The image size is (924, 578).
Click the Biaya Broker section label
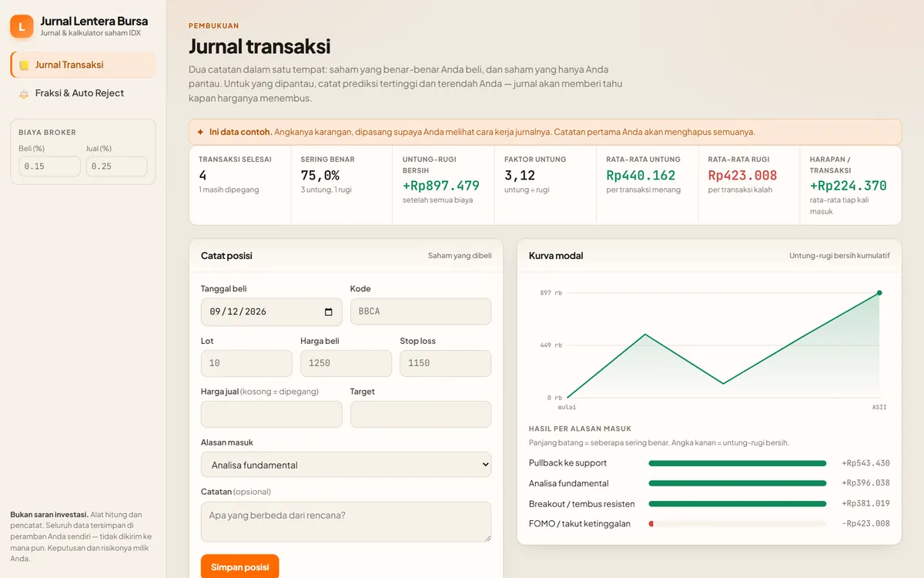48,133
